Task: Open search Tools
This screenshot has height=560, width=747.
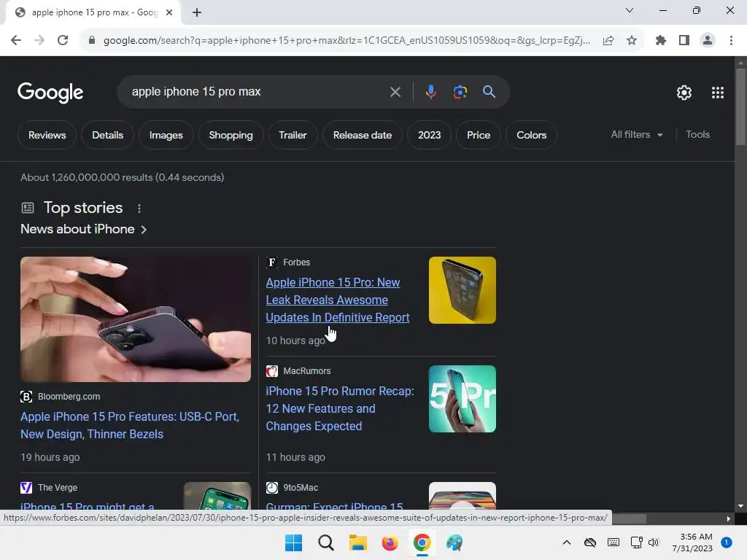Action: (697, 135)
